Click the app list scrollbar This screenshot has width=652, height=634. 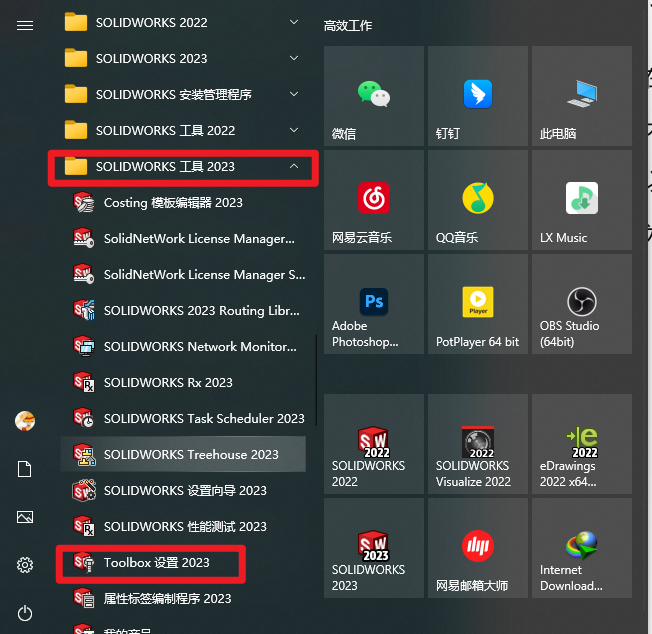tap(316, 380)
